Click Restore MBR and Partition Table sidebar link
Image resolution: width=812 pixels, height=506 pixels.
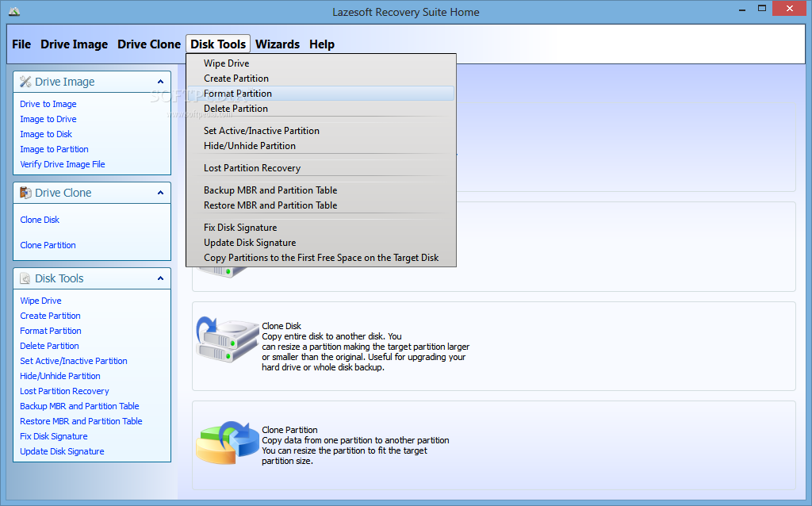pos(82,421)
